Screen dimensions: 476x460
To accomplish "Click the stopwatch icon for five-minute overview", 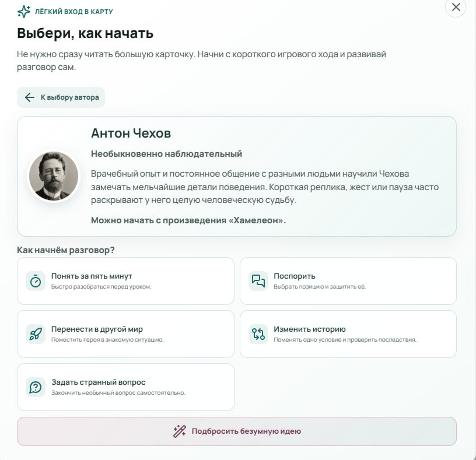I will (36, 281).
